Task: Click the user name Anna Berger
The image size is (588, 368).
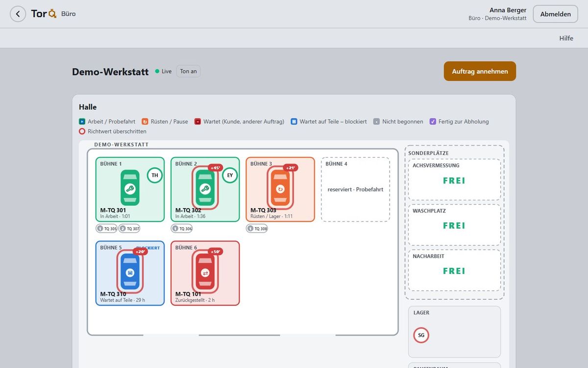Action: [508, 10]
